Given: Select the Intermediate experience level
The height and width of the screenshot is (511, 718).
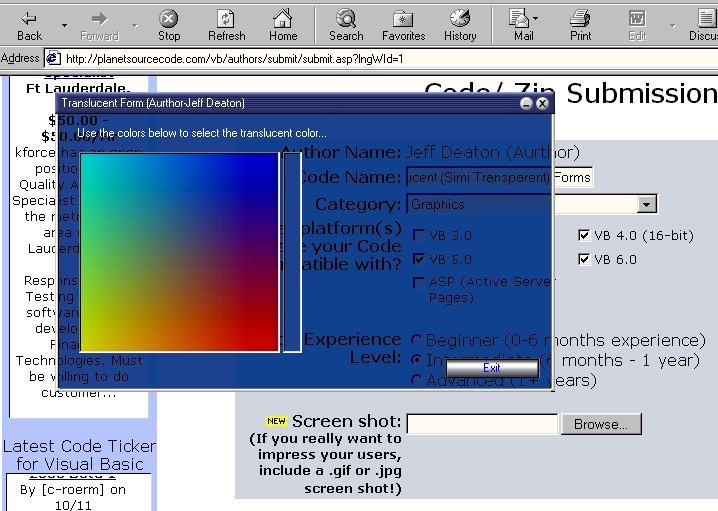Looking at the screenshot, I should tap(416, 359).
